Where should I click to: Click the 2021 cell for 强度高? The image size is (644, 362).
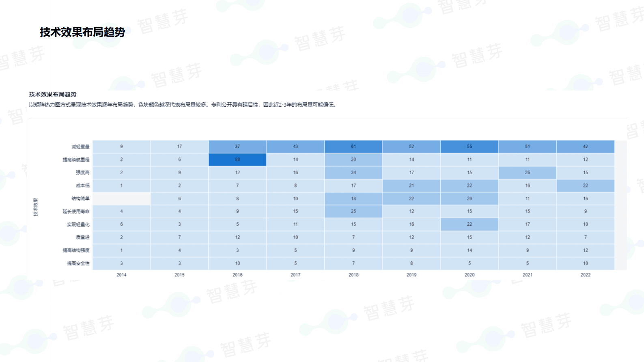pyautogui.click(x=527, y=172)
